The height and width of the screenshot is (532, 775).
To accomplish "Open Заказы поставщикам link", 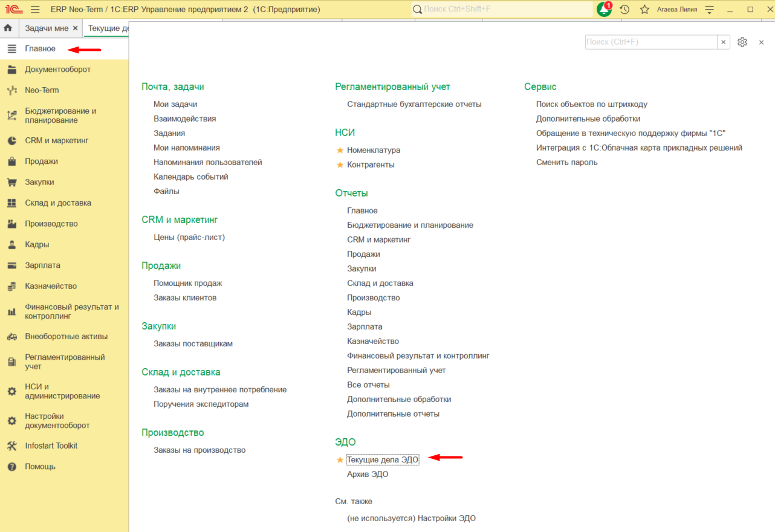I will [x=193, y=343].
